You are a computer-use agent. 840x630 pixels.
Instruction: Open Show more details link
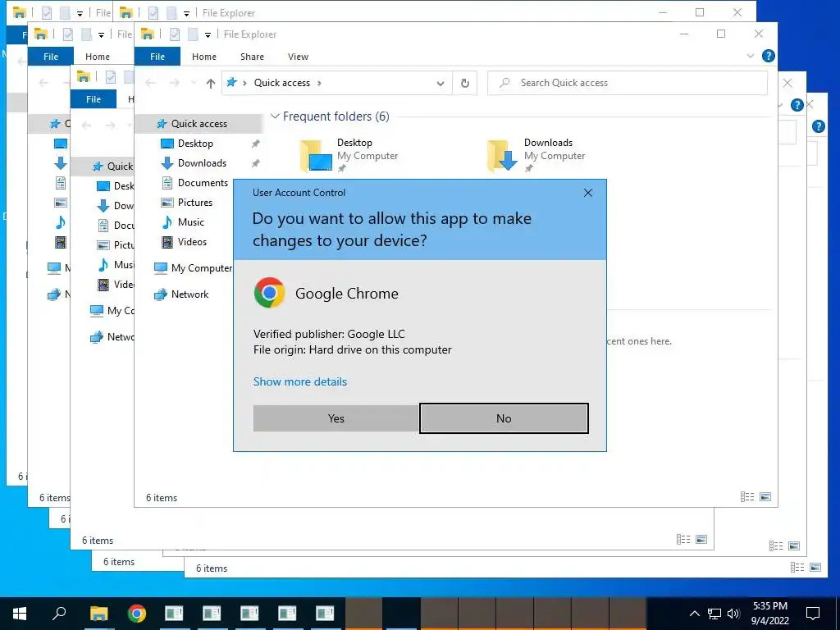300,381
